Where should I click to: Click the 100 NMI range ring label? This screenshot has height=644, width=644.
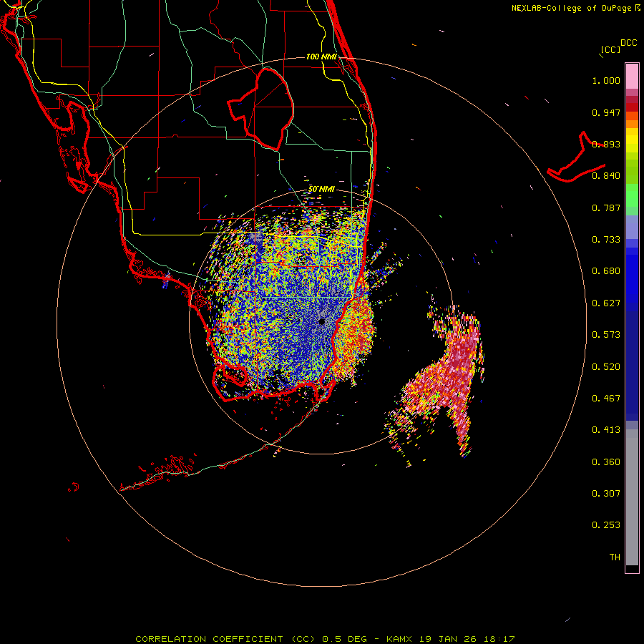[x=321, y=57]
